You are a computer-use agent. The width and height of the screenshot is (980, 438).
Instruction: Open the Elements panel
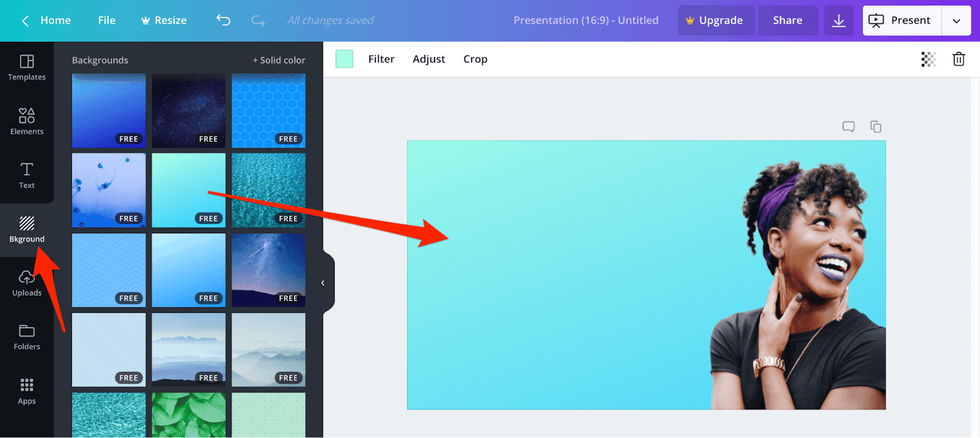(27, 121)
